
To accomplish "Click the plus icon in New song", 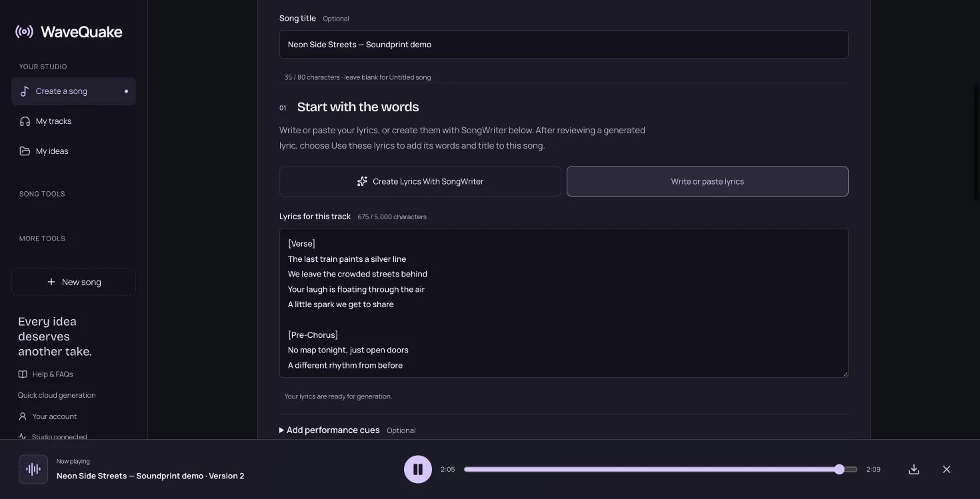I will click(51, 282).
